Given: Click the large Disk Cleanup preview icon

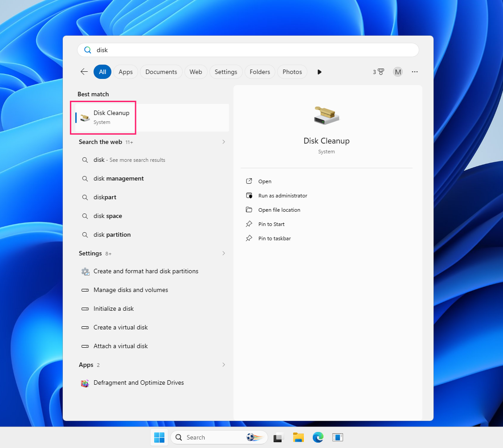Looking at the screenshot, I should (x=326, y=115).
